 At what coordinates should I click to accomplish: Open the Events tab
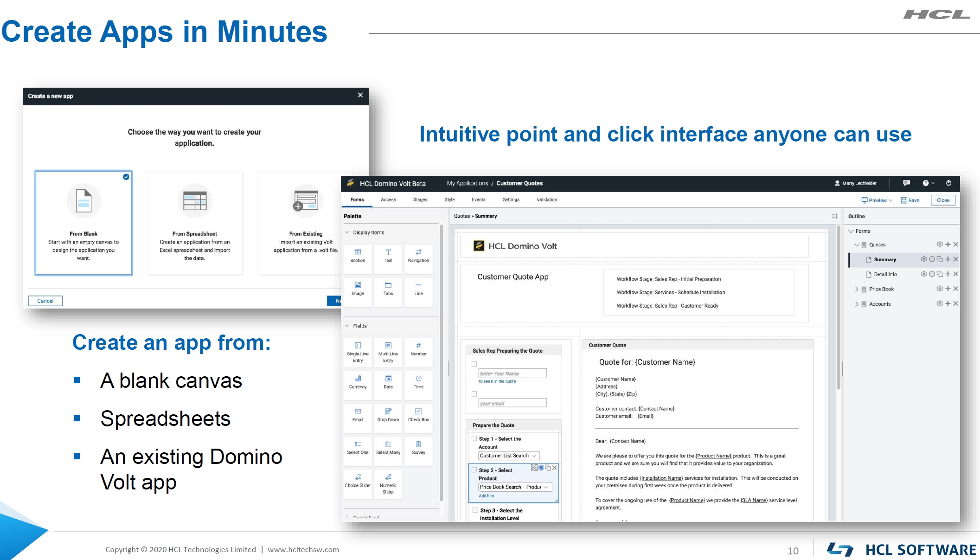coord(478,200)
